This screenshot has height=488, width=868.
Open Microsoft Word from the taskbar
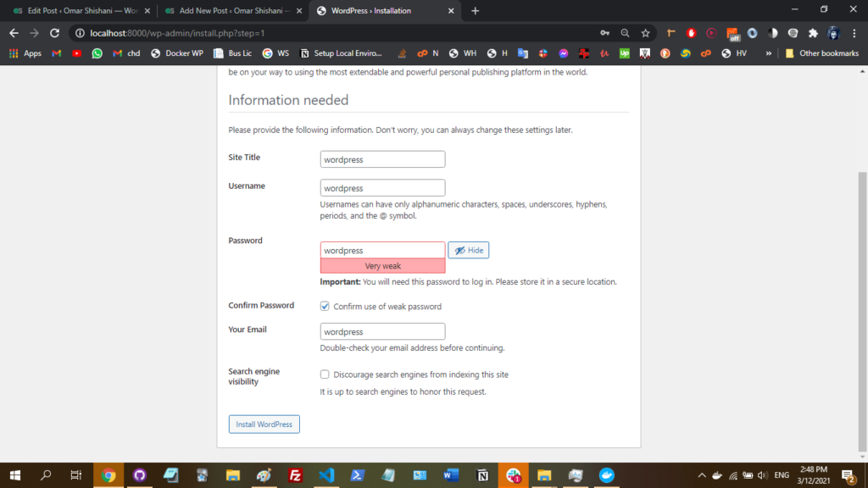tap(451, 475)
